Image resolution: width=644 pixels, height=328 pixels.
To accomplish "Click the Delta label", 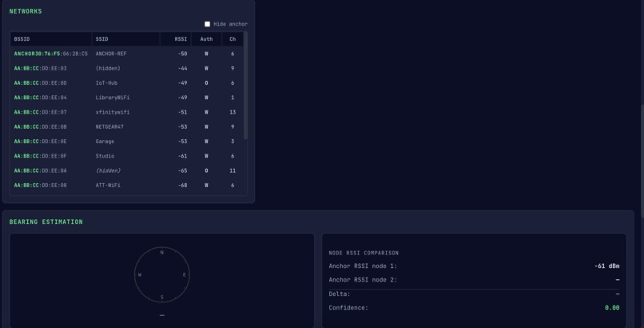I will point(340,294).
